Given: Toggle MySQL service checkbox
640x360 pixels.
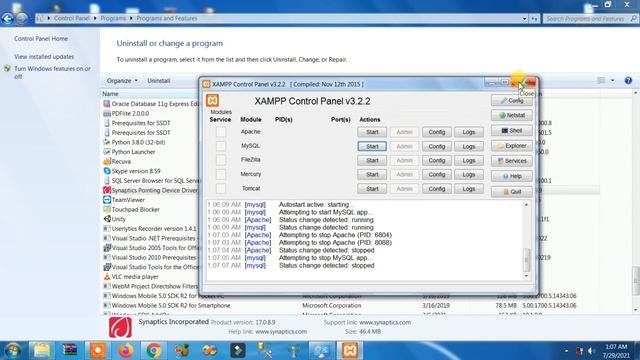Looking at the screenshot, I should tap(221, 146).
